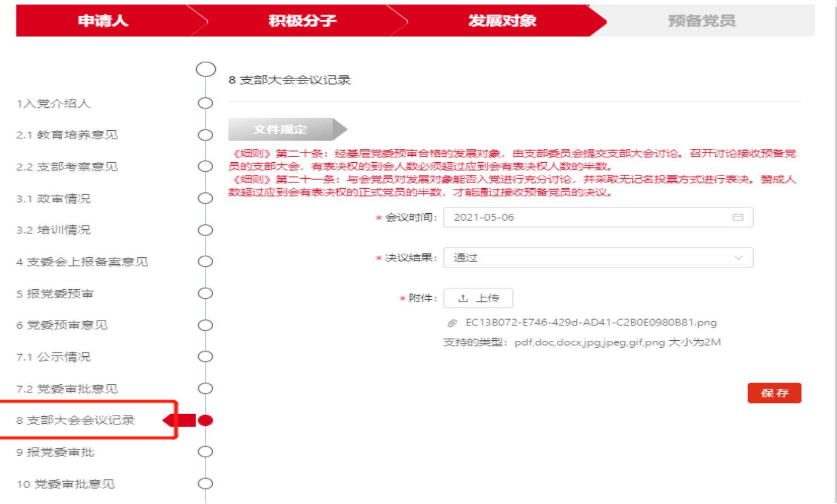Image resolution: width=837 pixels, height=504 pixels.
Task: Click the red filled node for step 8
Action: 205,421
